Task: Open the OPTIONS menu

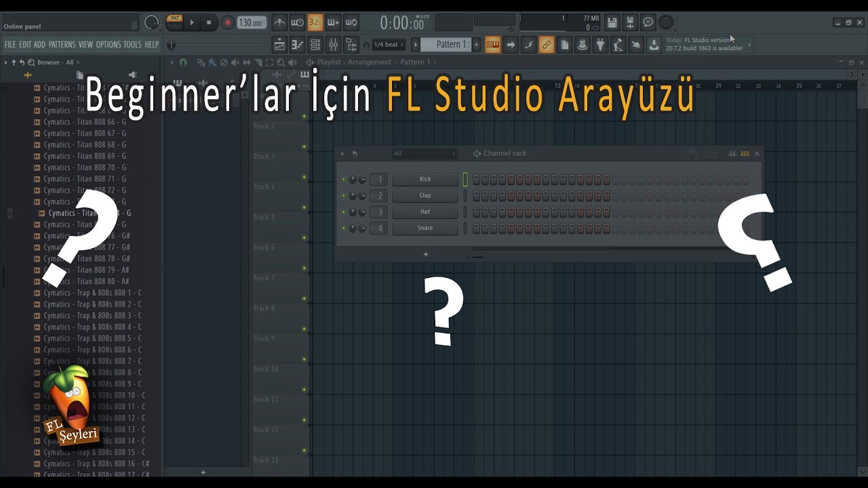Action: 108,45
